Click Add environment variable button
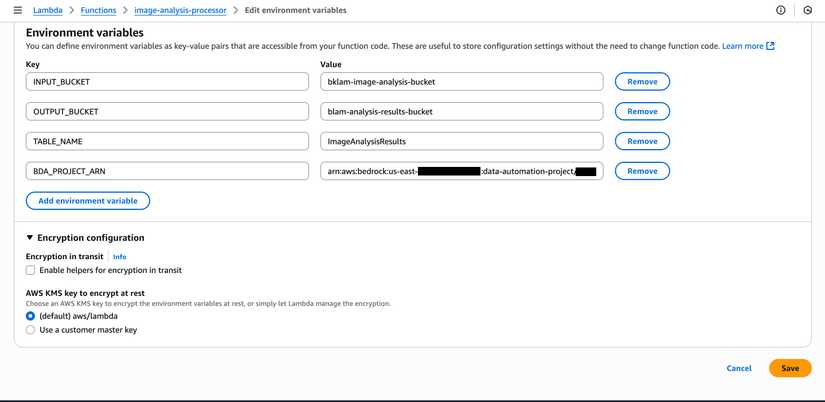The height and width of the screenshot is (402, 825). (88, 201)
